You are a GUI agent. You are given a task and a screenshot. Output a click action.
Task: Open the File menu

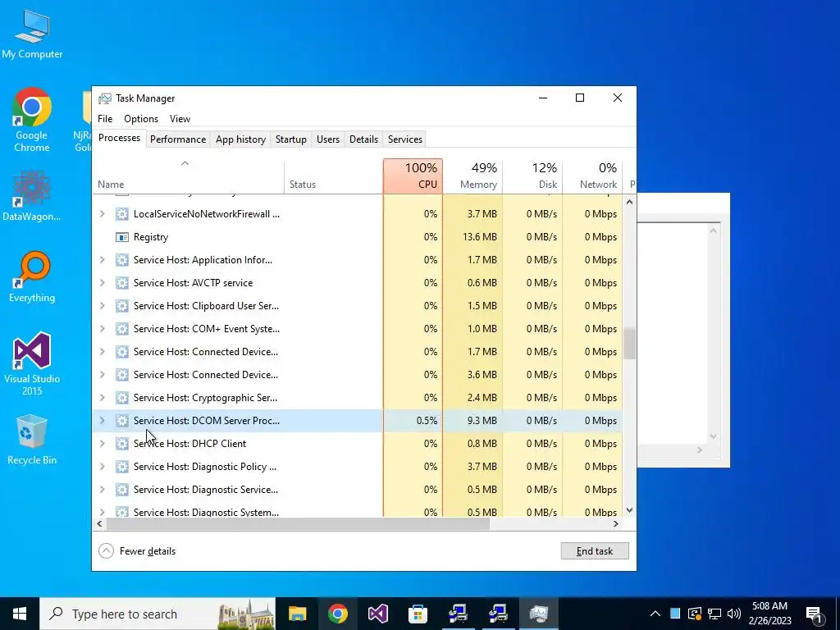105,119
